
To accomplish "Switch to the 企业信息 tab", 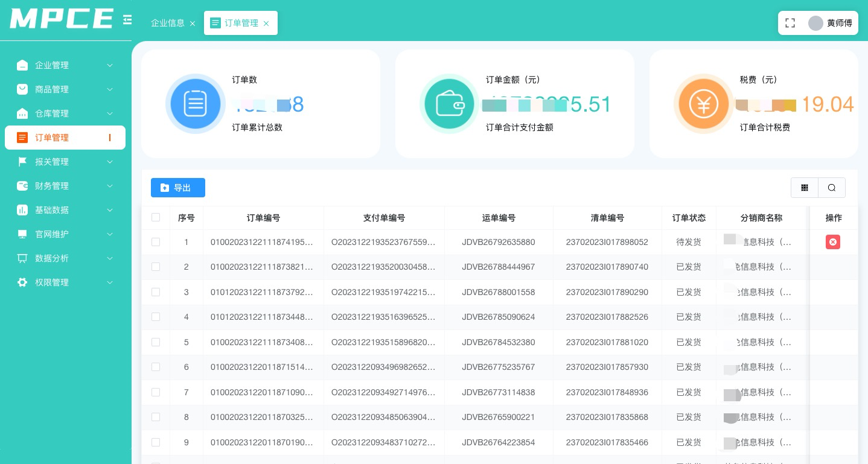I will point(168,23).
